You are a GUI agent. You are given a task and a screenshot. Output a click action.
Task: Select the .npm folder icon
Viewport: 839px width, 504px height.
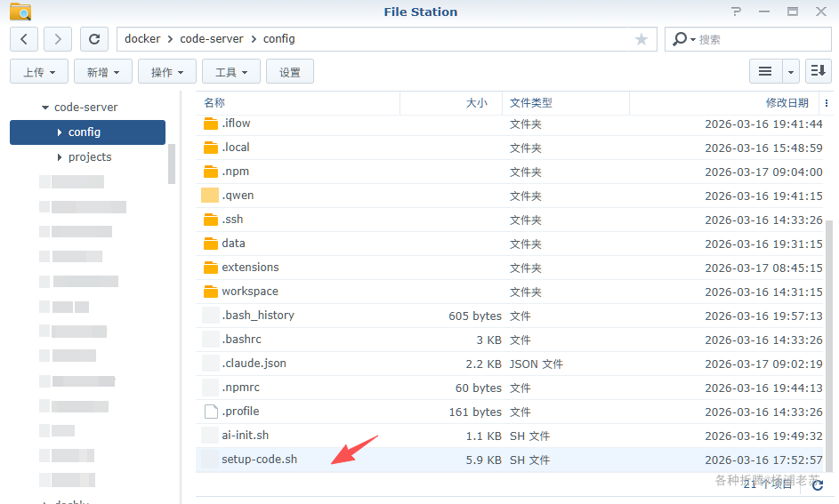click(211, 172)
